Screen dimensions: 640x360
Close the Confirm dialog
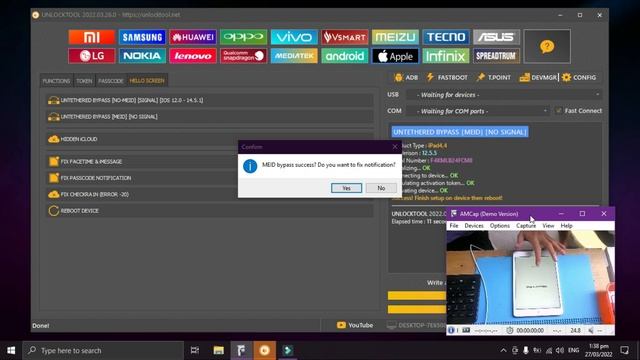click(395, 147)
